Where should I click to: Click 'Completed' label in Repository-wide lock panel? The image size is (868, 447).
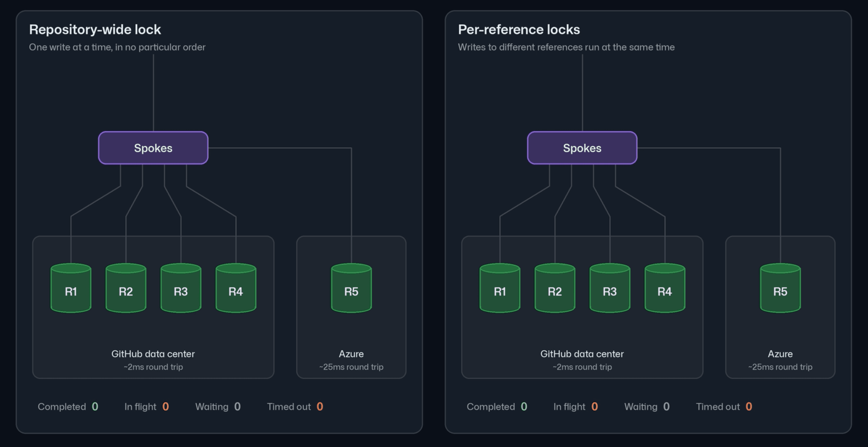point(62,407)
